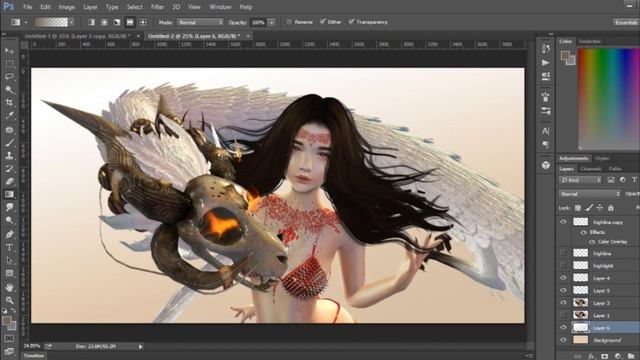This screenshot has height=360, width=640.
Task: Hide the highline copy layer
Action: click(x=564, y=222)
